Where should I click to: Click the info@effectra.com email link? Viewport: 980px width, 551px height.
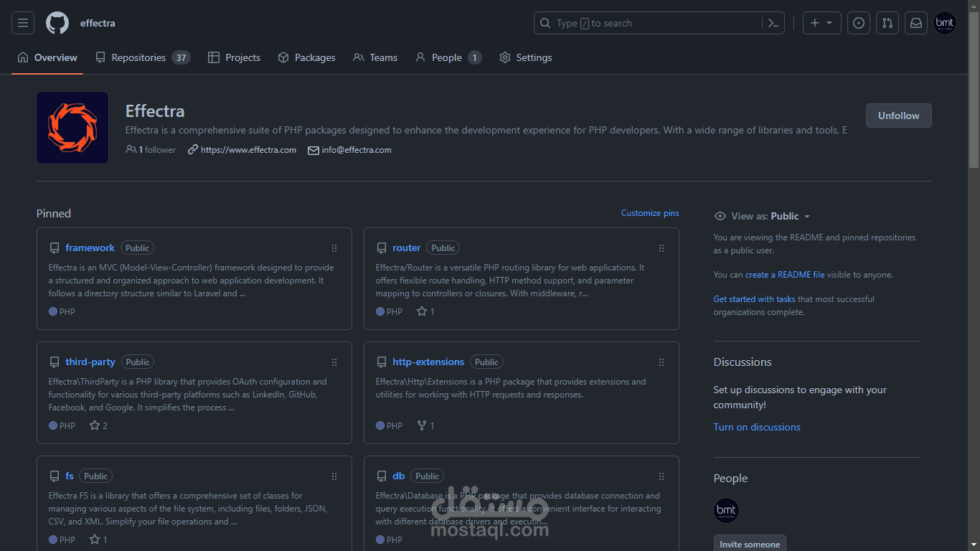357,150
